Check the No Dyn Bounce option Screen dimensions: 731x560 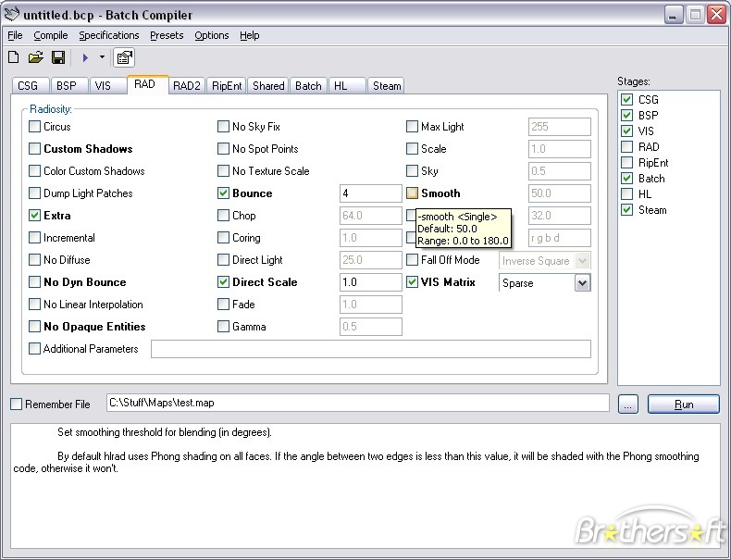(x=34, y=282)
